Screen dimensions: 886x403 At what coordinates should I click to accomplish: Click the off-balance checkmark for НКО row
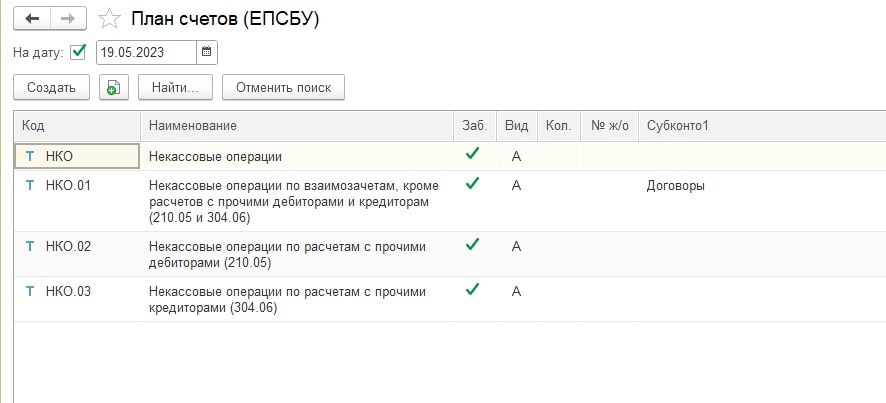coord(472,155)
